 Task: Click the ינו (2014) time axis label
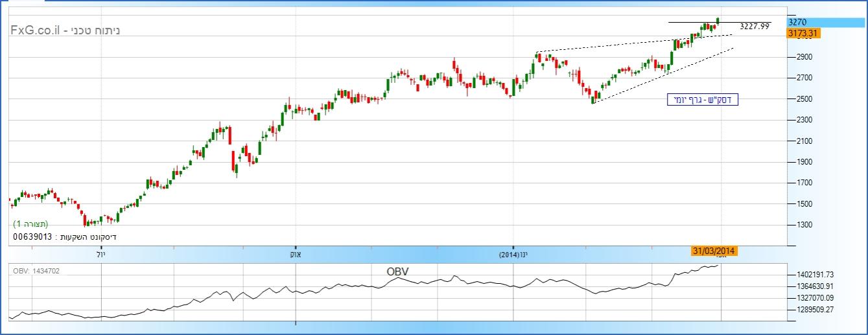point(513,255)
